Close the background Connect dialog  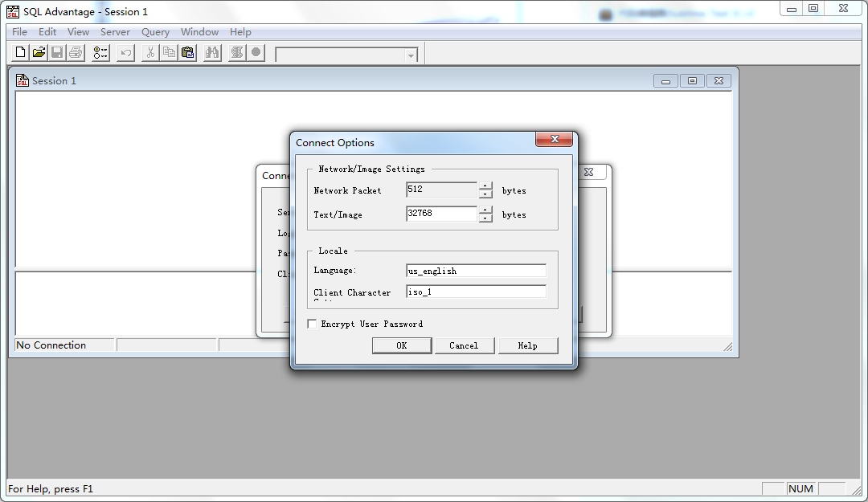(x=589, y=172)
